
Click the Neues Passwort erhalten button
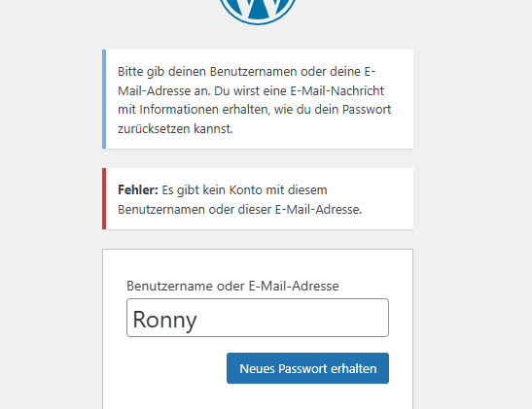307,368
